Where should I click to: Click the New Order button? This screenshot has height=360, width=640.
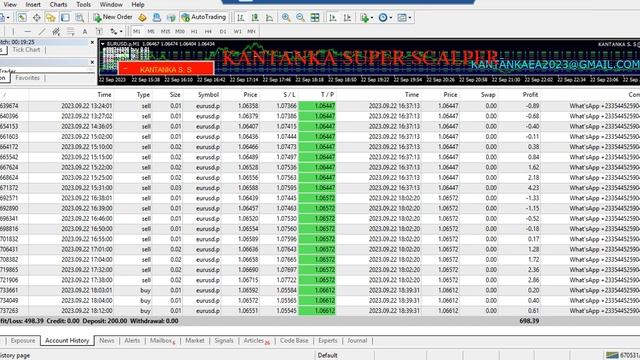pos(113,17)
